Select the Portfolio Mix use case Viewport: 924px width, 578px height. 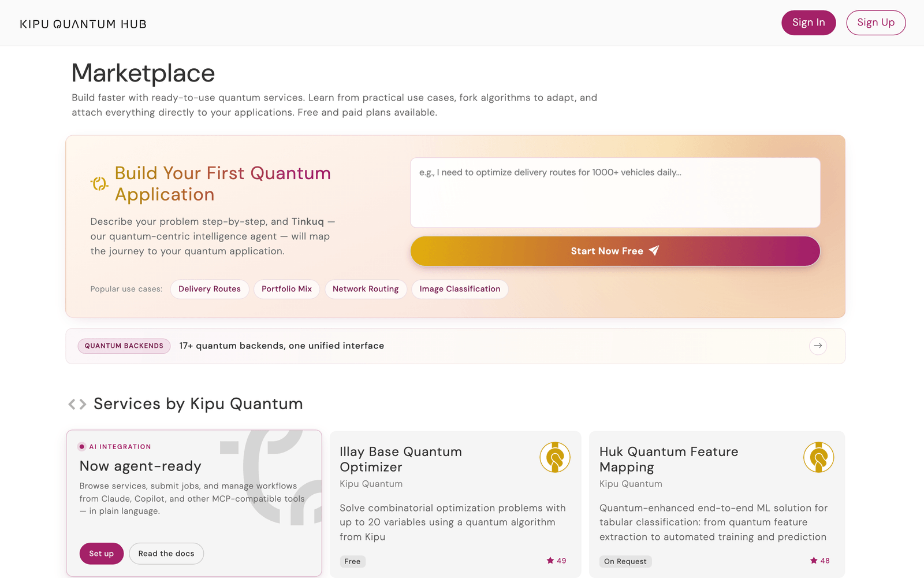point(286,289)
